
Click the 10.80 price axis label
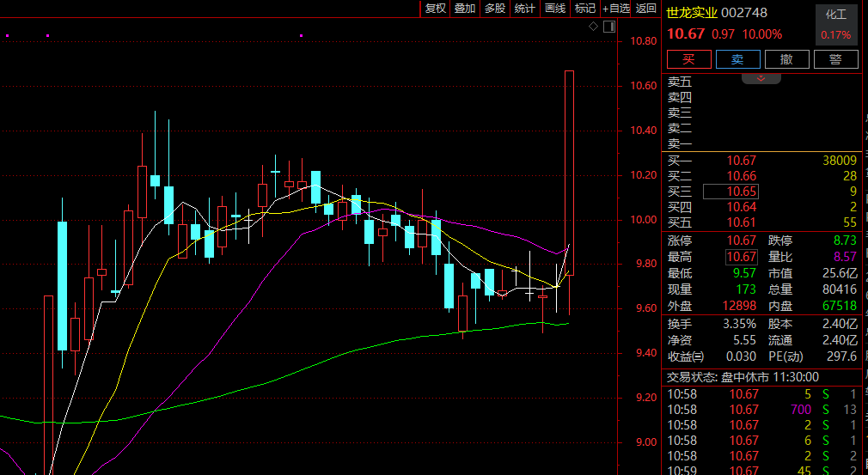point(643,41)
